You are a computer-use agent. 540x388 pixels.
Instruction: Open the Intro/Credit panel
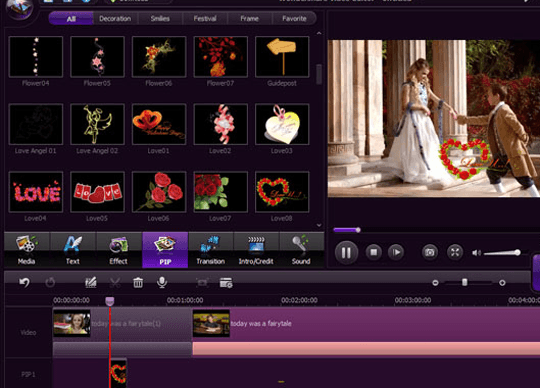coord(256,250)
